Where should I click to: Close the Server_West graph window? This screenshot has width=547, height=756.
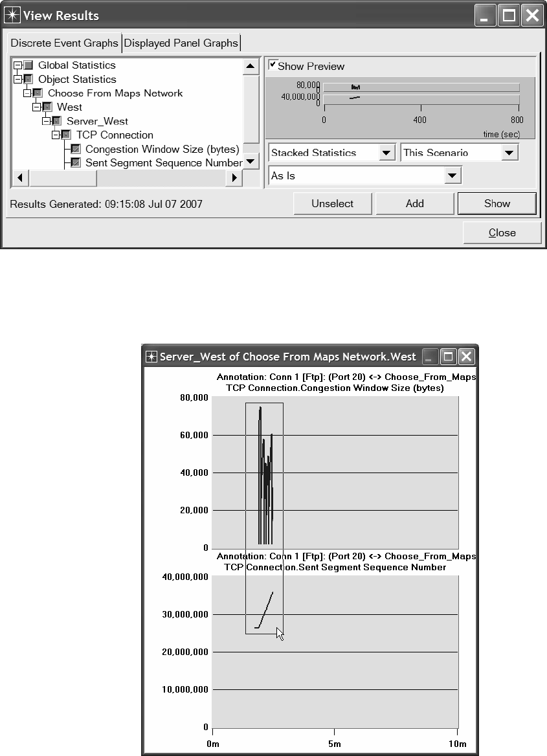[x=467, y=357]
